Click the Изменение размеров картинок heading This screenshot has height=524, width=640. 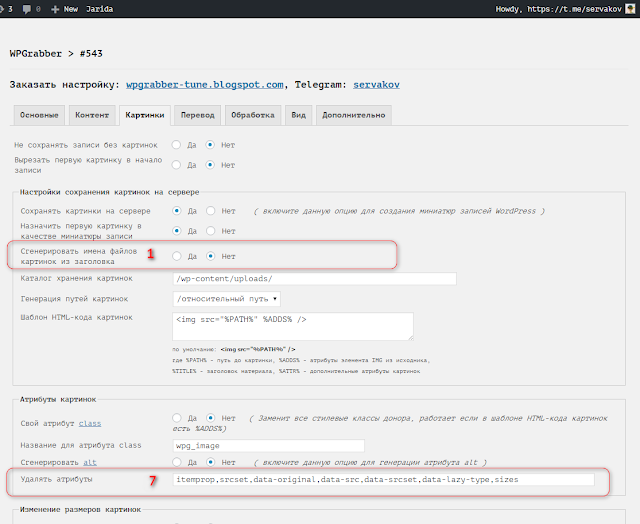coord(80,510)
